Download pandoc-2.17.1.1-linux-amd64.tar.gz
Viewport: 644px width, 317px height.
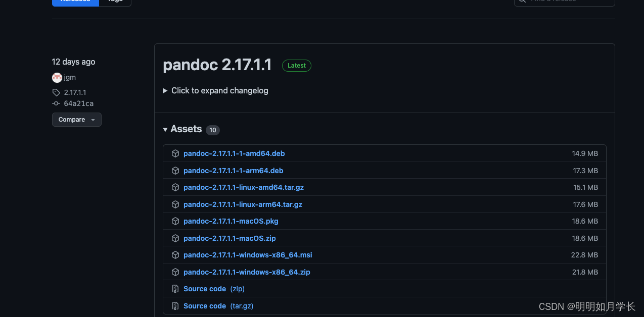coord(244,187)
